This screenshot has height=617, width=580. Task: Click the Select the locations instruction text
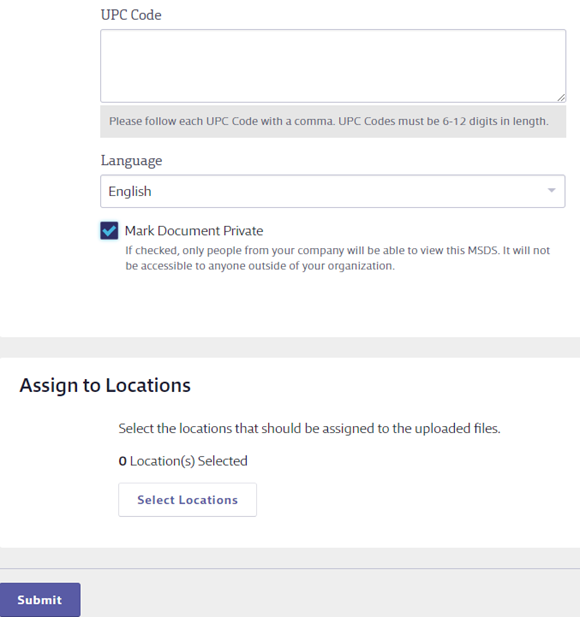[309, 428]
